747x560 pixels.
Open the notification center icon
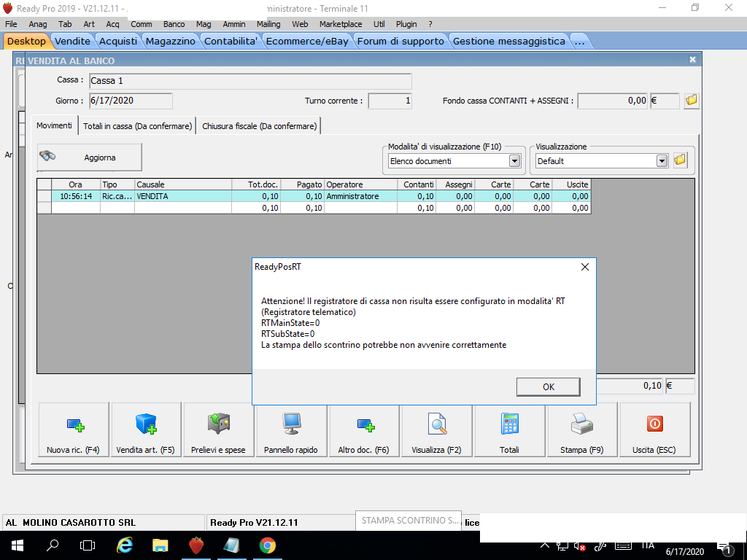point(724,548)
